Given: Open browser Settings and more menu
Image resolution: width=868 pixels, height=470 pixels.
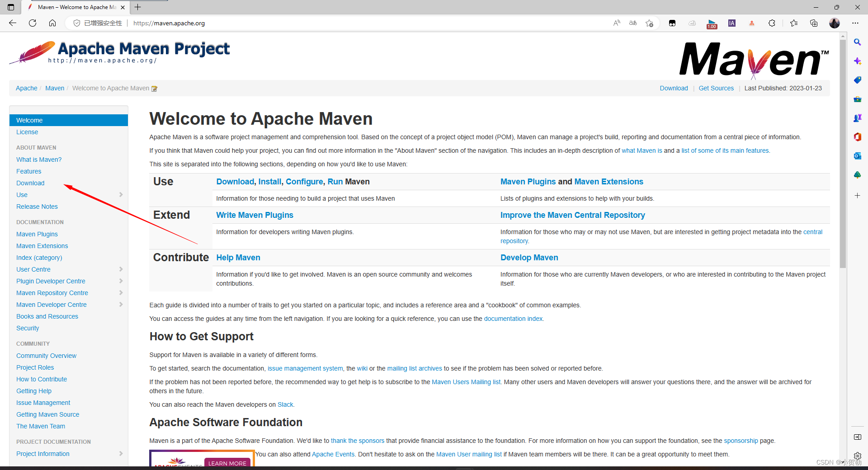Looking at the screenshot, I should click(x=855, y=23).
